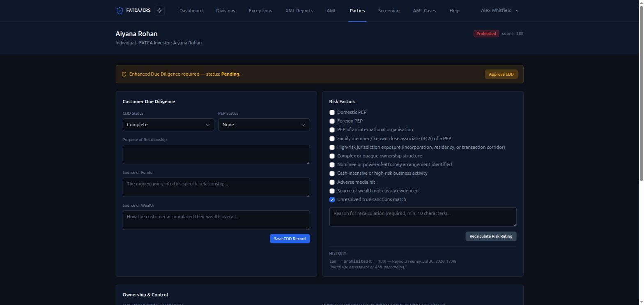Screen dimensions: 644x305
Task: Click into the Source of Funds field
Action: click(216, 187)
